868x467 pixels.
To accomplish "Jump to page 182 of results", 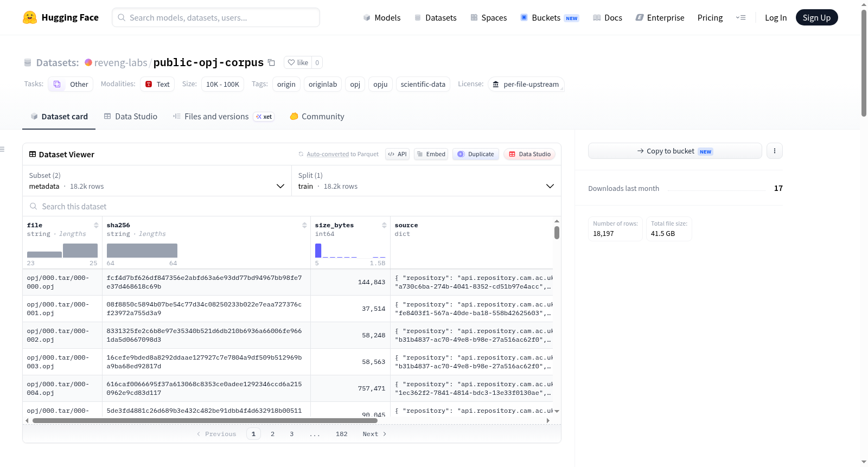I will pos(342,434).
